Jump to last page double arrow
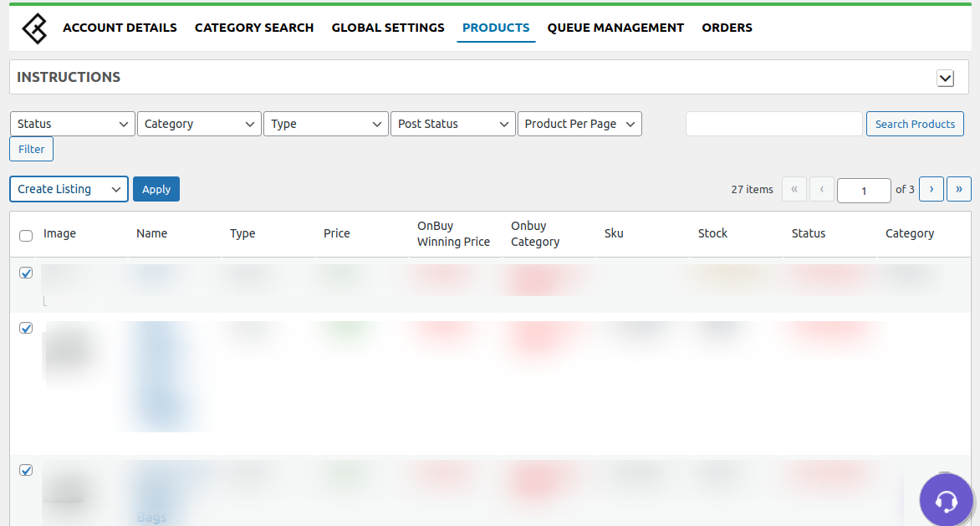Viewport: 980px width, 526px height. (958, 189)
